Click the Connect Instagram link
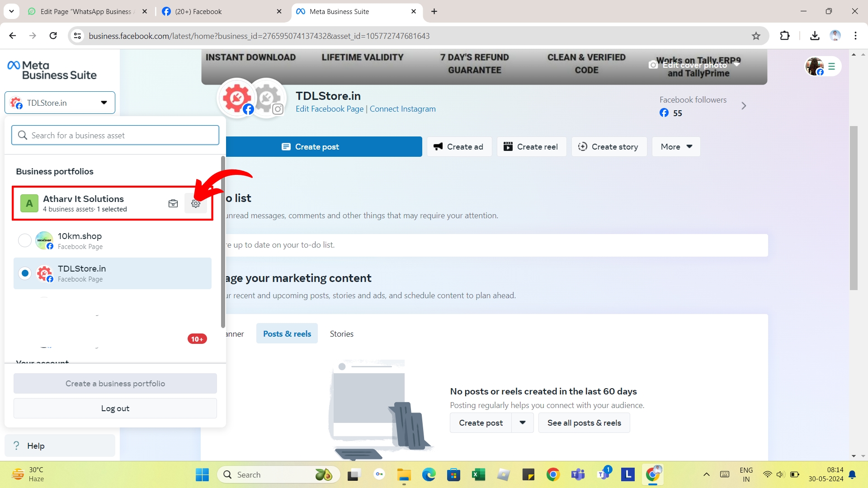The image size is (868, 488). (x=403, y=108)
